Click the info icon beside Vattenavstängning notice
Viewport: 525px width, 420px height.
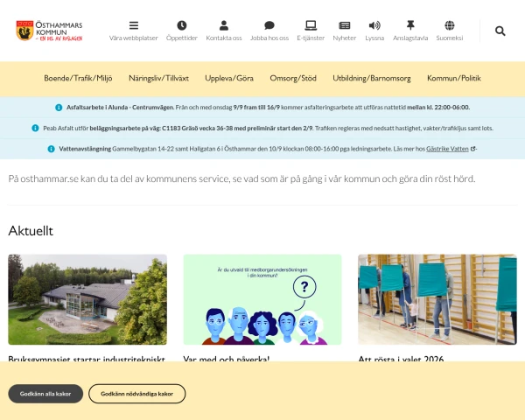click(x=52, y=149)
